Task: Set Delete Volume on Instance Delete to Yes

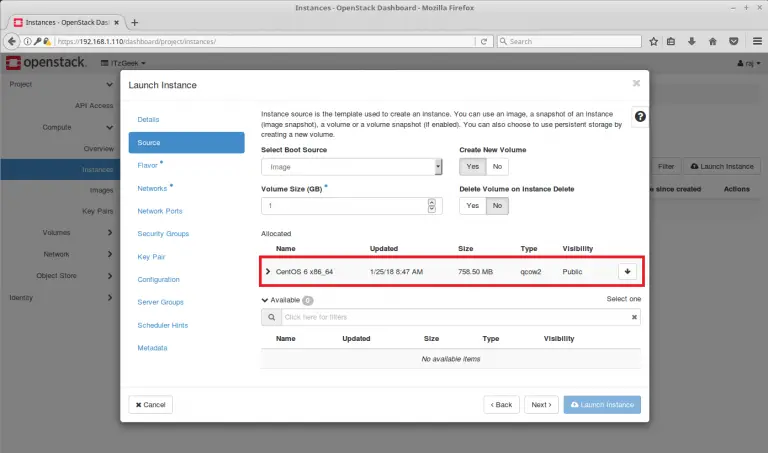Action: click(x=472, y=205)
